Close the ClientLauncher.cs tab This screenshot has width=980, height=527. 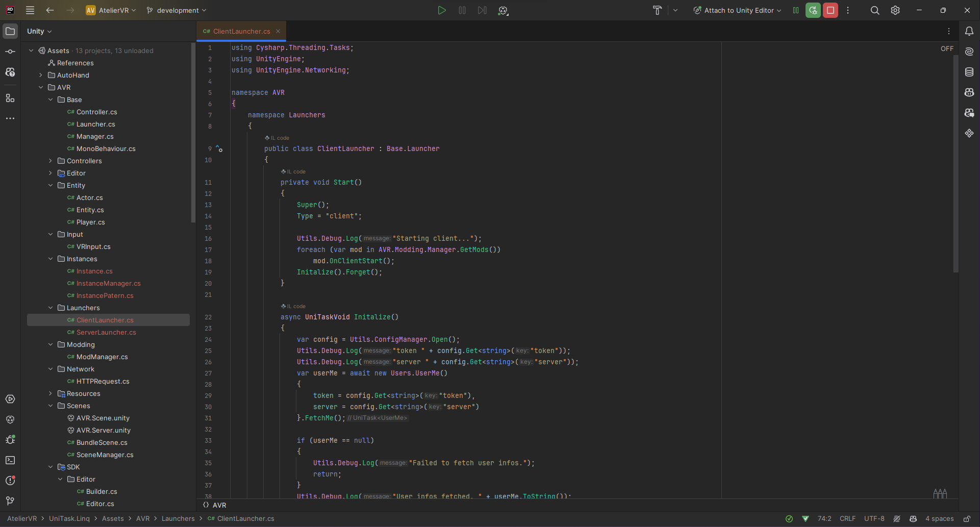tap(278, 31)
